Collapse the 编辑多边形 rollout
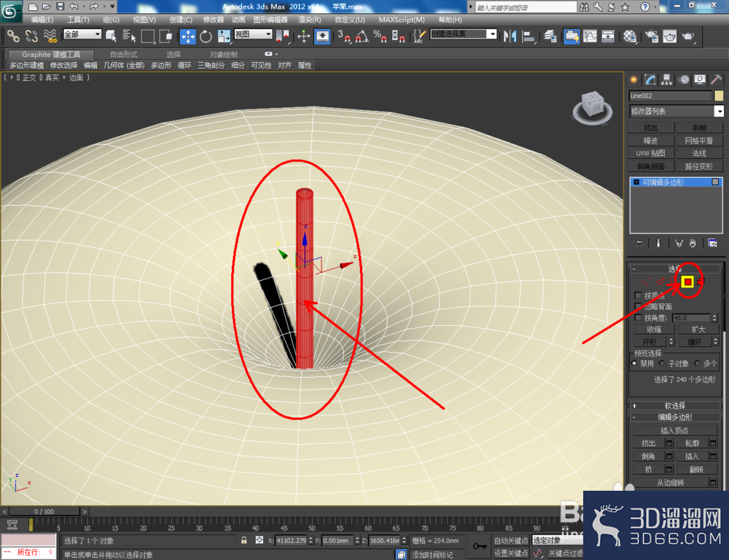The width and height of the screenshot is (729, 560). click(x=674, y=417)
